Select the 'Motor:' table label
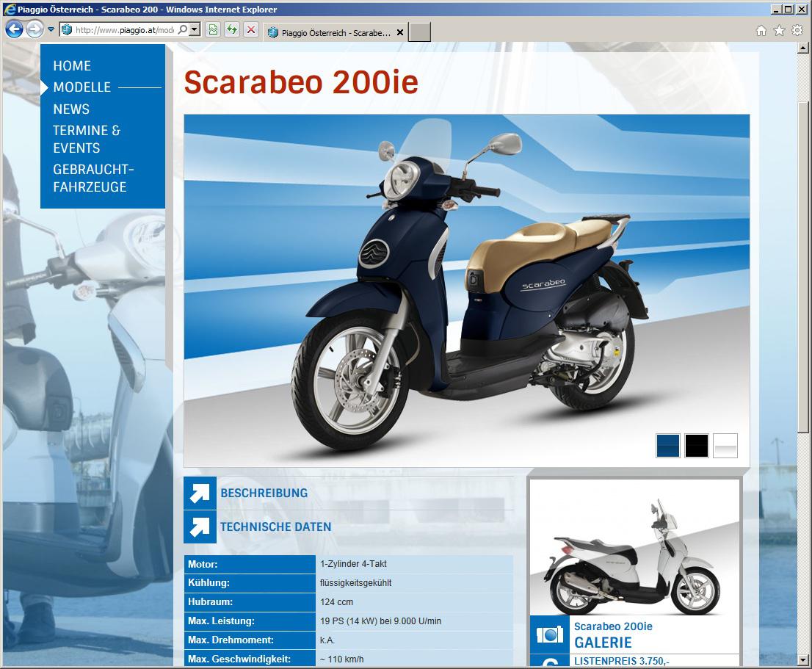The width and height of the screenshot is (812, 669). pos(203,565)
